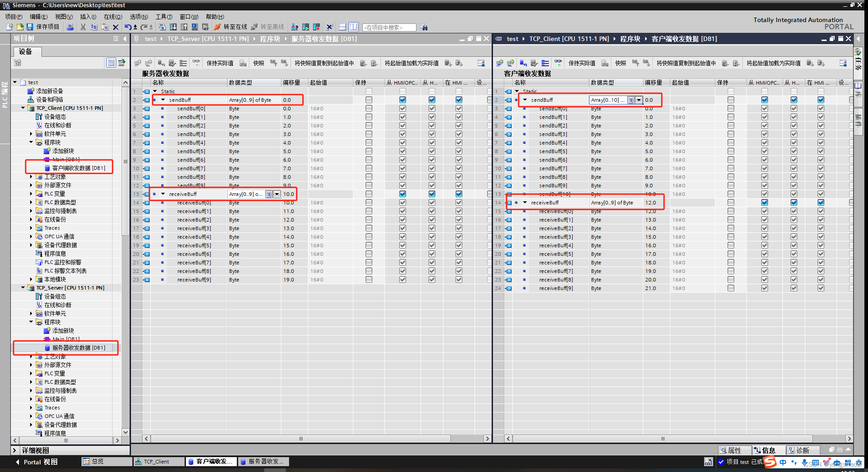The width and height of the screenshot is (868, 472).
Task: Click the paste clipboard icon
Action: pos(104,27)
